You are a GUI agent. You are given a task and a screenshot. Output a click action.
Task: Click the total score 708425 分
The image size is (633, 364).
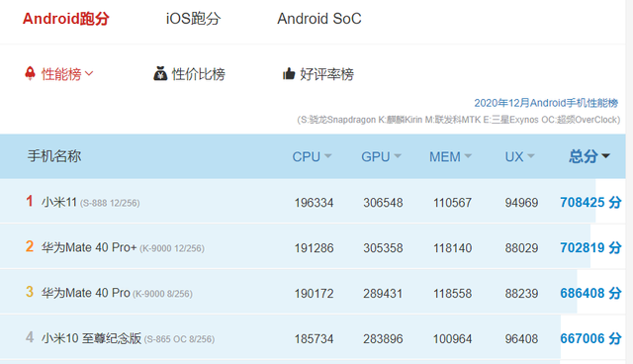point(590,202)
